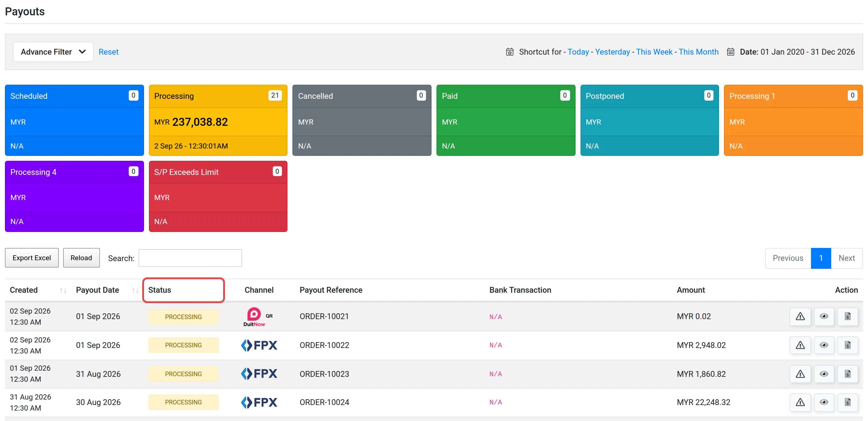This screenshot has width=868, height=421.
Task: Expand the Advance Filter dropdown
Action: coord(53,52)
